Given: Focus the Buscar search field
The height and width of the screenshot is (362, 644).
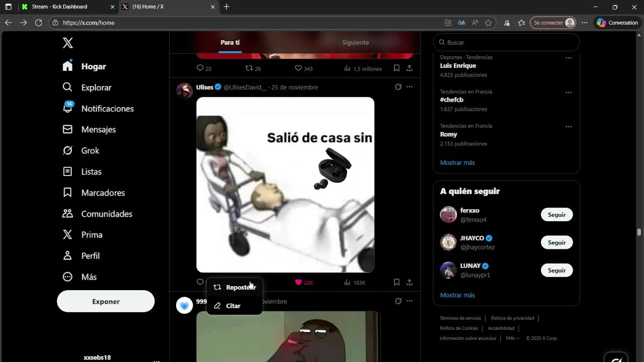Looking at the screenshot, I should click(506, 43).
